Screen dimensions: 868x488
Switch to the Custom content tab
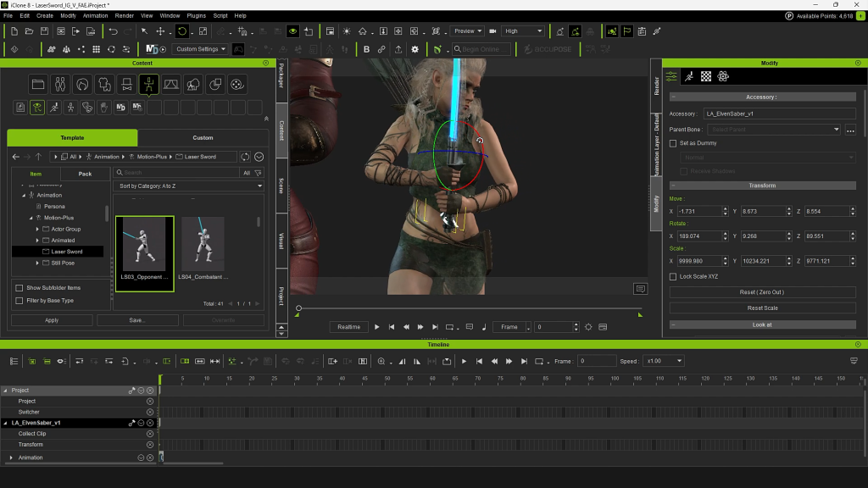pyautogui.click(x=203, y=137)
